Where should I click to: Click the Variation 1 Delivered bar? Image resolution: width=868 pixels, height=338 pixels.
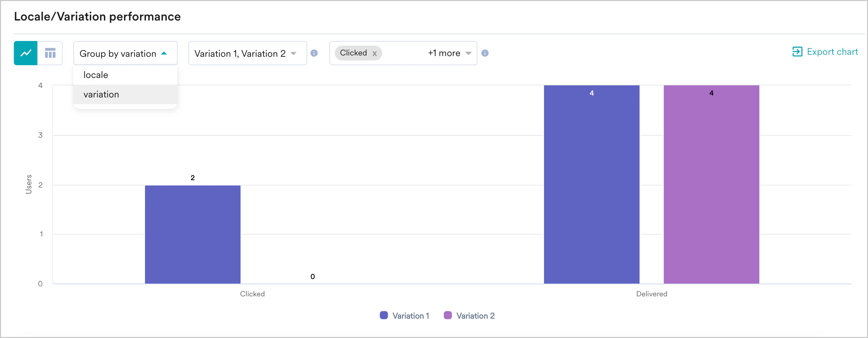click(x=592, y=185)
